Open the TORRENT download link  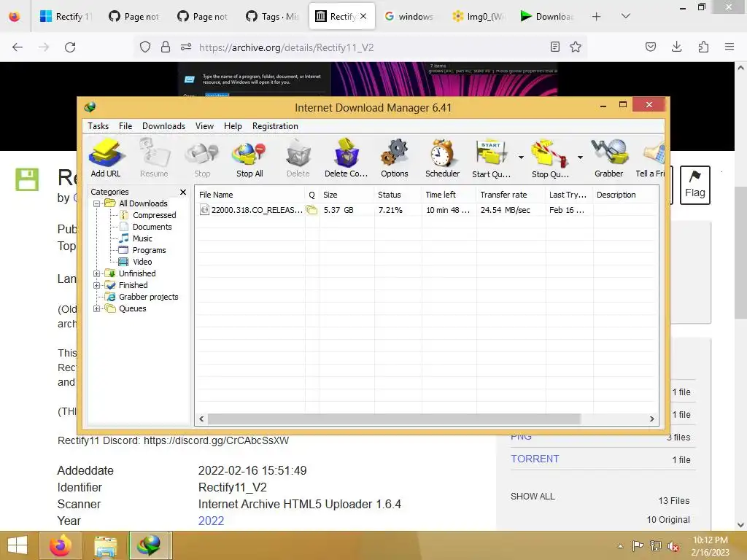[535, 459]
